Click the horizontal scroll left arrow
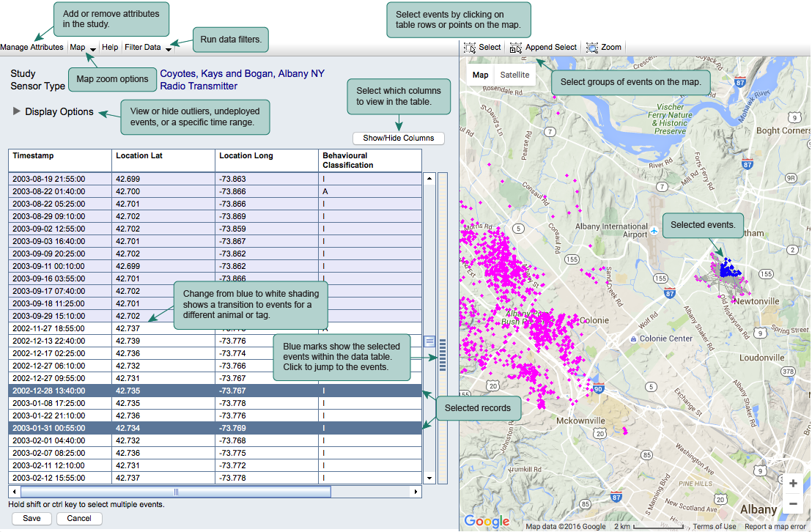The width and height of the screenshot is (812, 532). point(14,492)
